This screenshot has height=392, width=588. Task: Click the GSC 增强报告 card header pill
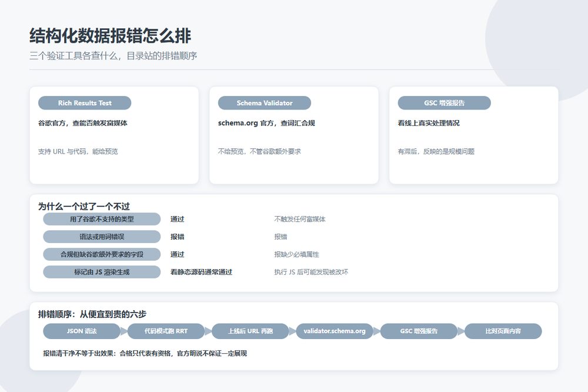[445, 103]
